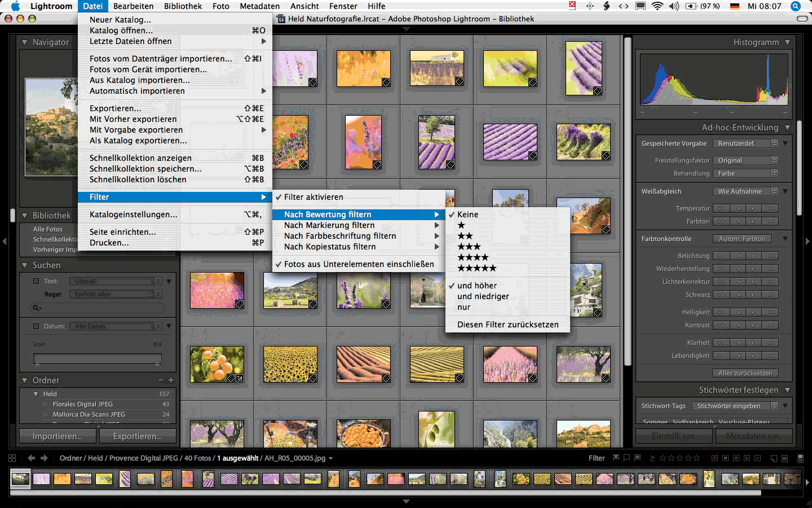Image resolution: width=812 pixels, height=508 pixels.
Task: Click the third flag filter icon next to Filter
Action: click(x=637, y=458)
